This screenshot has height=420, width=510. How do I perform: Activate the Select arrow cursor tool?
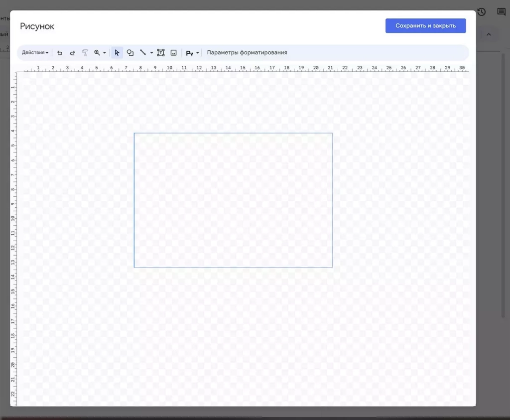pyautogui.click(x=117, y=53)
